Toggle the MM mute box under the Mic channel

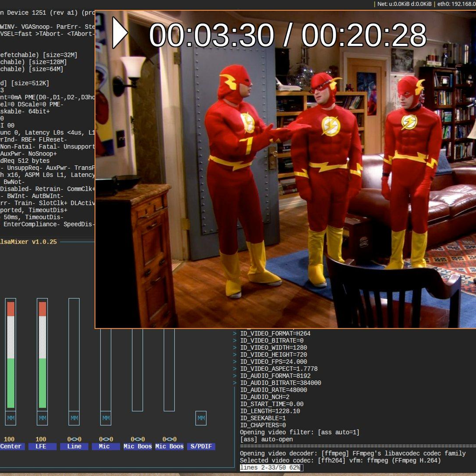[x=106, y=418]
